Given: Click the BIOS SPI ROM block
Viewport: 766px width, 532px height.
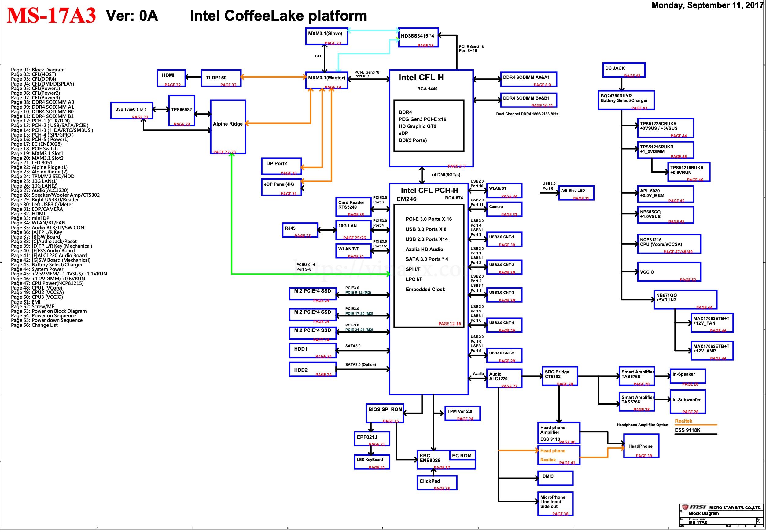Looking at the screenshot, I should pos(385,413).
